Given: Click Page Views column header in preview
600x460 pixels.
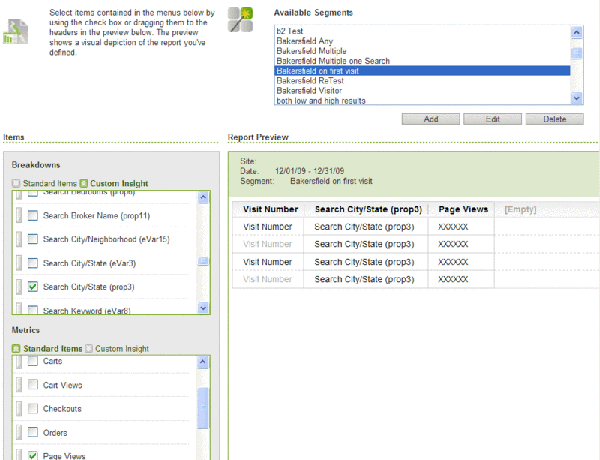Looking at the screenshot, I should [x=463, y=209].
